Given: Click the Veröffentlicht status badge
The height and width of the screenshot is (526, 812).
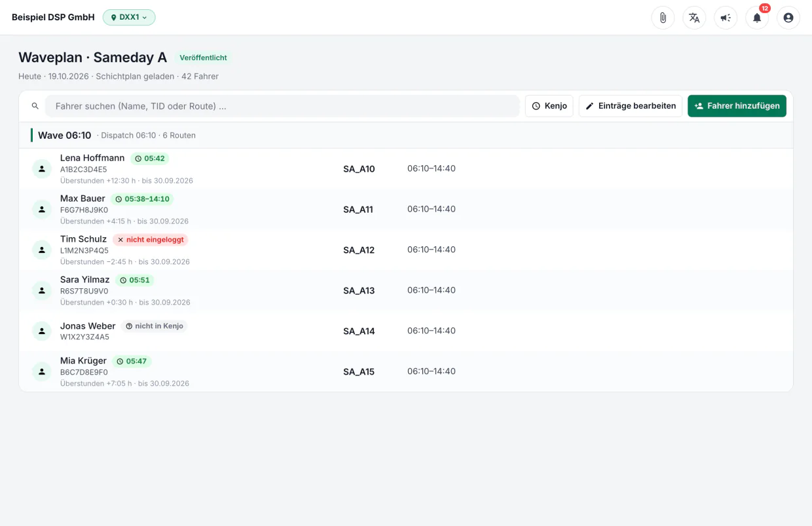Looking at the screenshot, I should pyautogui.click(x=203, y=58).
